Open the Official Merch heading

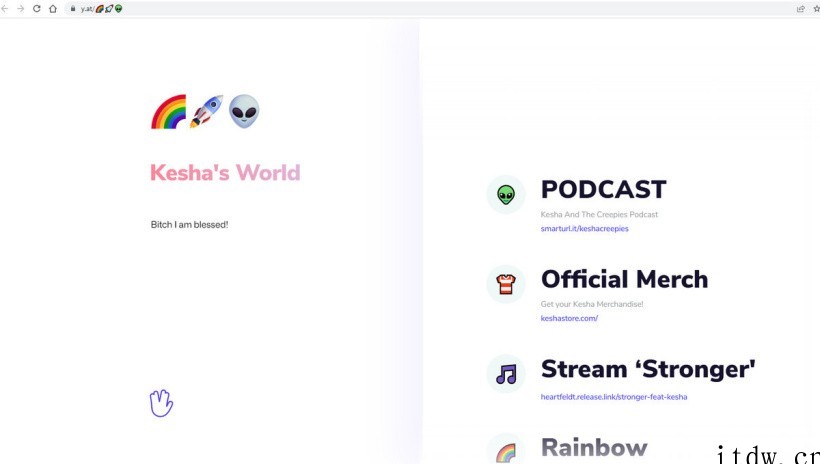(624, 279)
